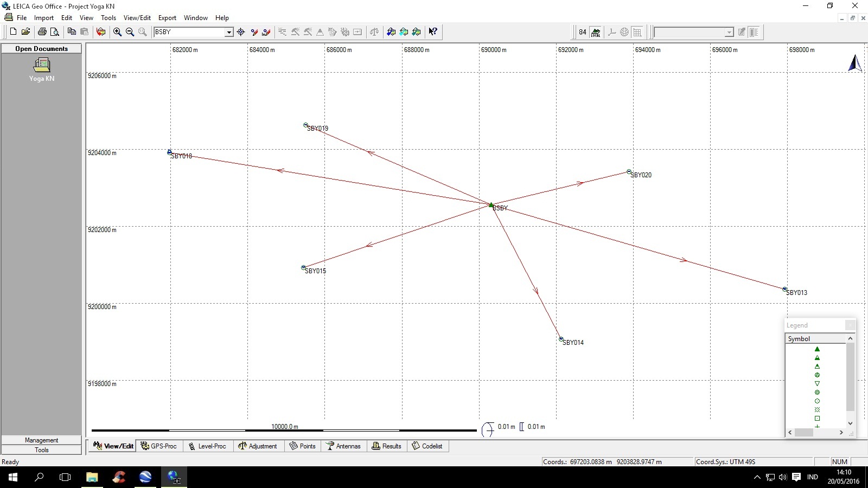868x488 pixels.
Task: Open the Tools menu
Action: point(108,17)
